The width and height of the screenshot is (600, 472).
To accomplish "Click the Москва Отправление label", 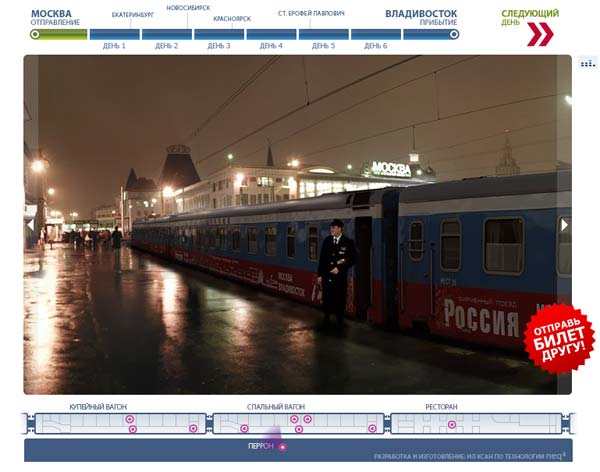I will (55, 18).
